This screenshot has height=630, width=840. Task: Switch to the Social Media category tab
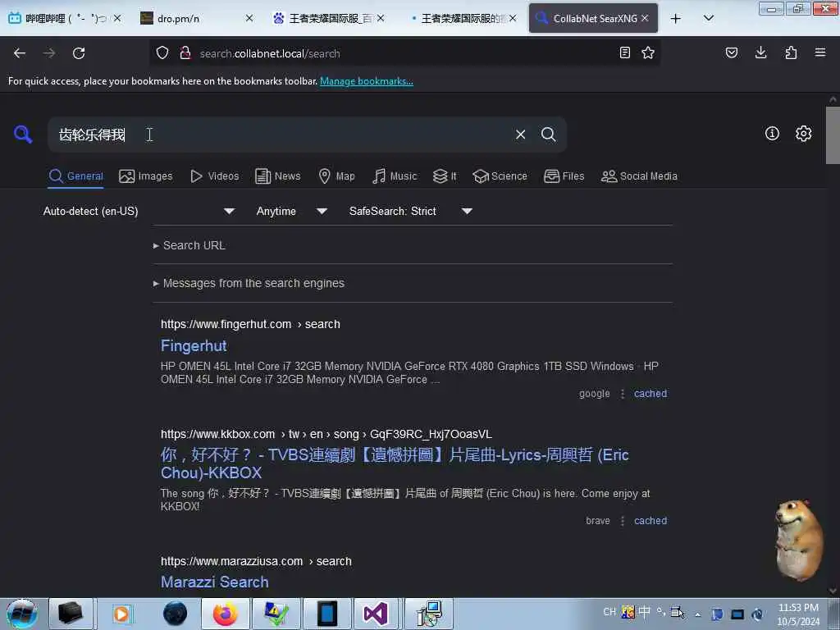point(639,176)
